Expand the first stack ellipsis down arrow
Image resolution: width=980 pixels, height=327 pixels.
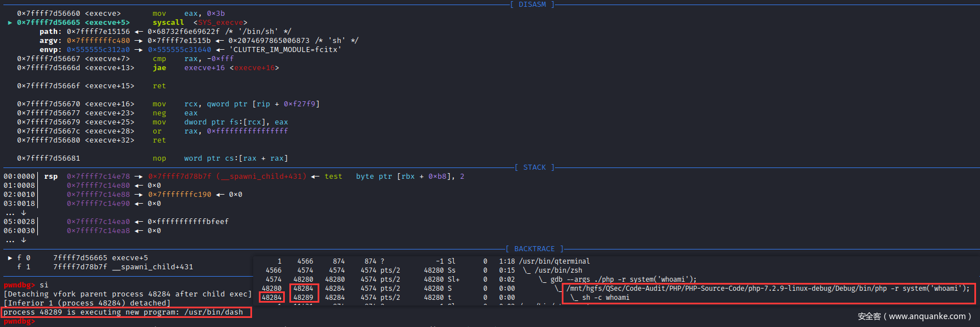point(23,213)
